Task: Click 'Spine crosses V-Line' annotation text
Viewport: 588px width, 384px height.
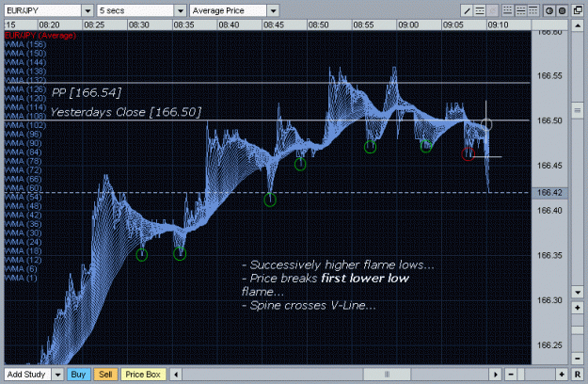Action: coord(309,306)
